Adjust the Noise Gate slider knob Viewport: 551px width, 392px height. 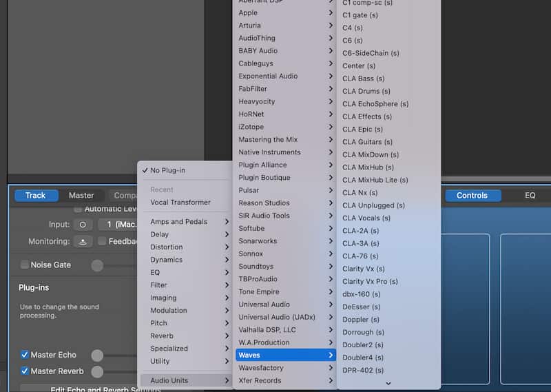coord(97,265)
